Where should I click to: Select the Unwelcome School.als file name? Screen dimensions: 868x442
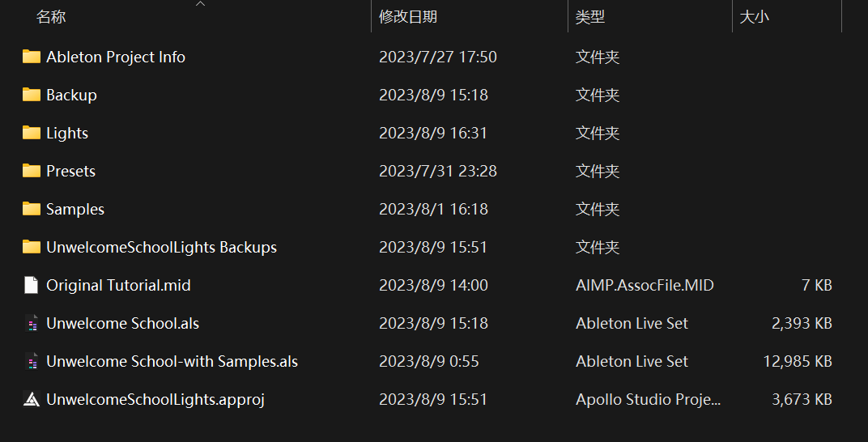click(x=122, y=323)
